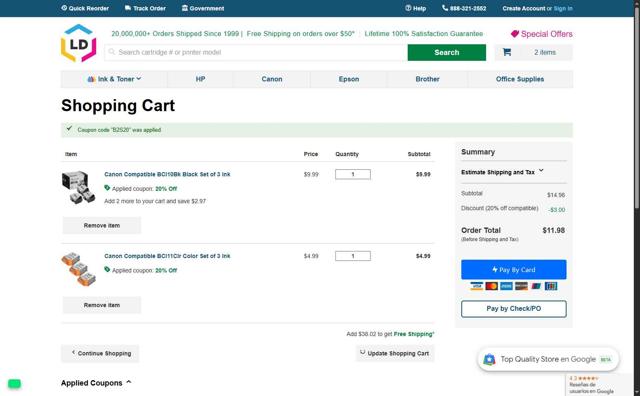Screen dimensions: 640x396
Task: Open the Government page
Action: (x=203, y=8)
